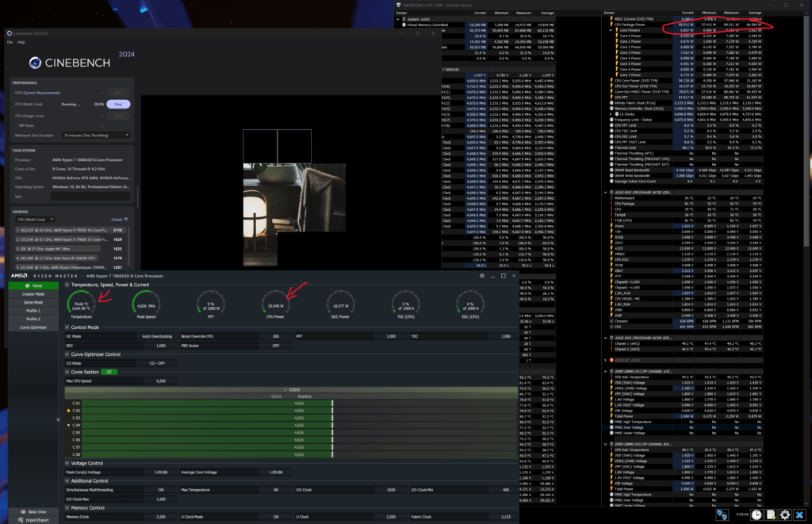The height and width of the screenshot is (524, 812).
Task: Click the Info field in Your System
Action: 90,197
